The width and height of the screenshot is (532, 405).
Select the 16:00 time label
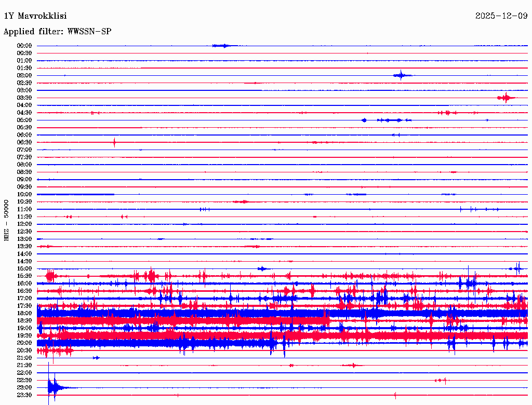(24, 283)
